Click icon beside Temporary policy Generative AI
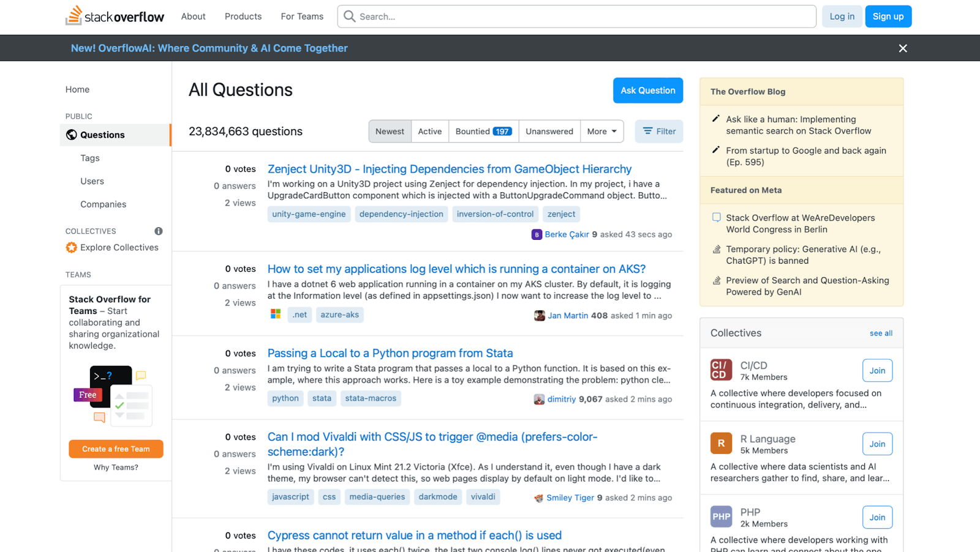 pyautogui.click(x=716, y=249)
